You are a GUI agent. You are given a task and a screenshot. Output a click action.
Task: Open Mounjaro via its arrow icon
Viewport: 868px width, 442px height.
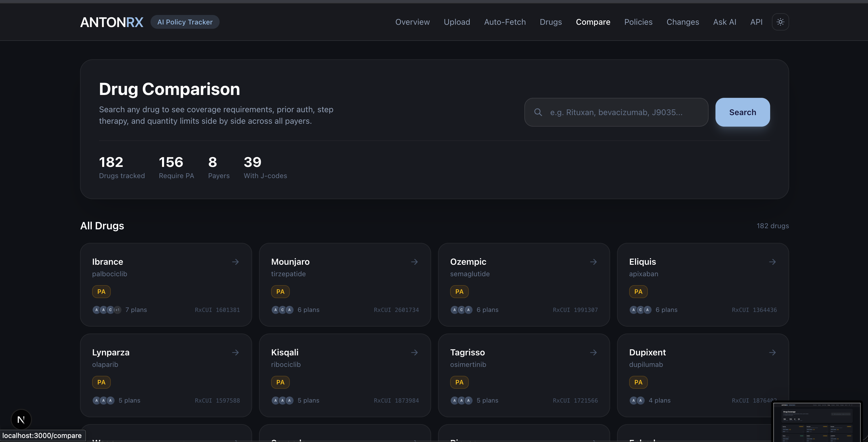click(414, 262)
